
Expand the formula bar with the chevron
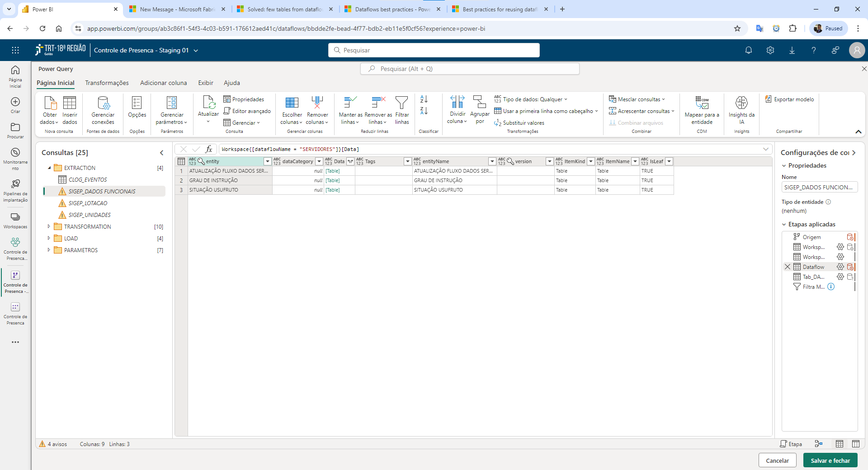(x=766, y=149)
